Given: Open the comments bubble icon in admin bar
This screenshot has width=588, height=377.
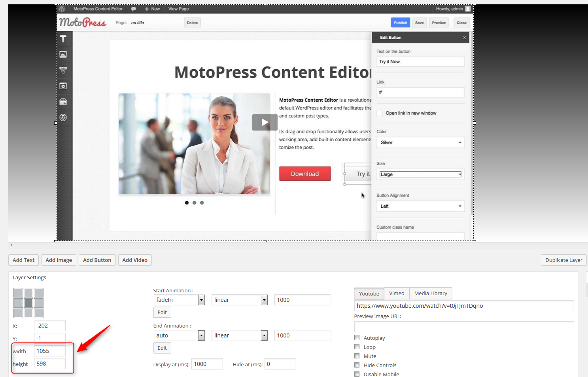Looking at the screenshot, I should point(134,9).
